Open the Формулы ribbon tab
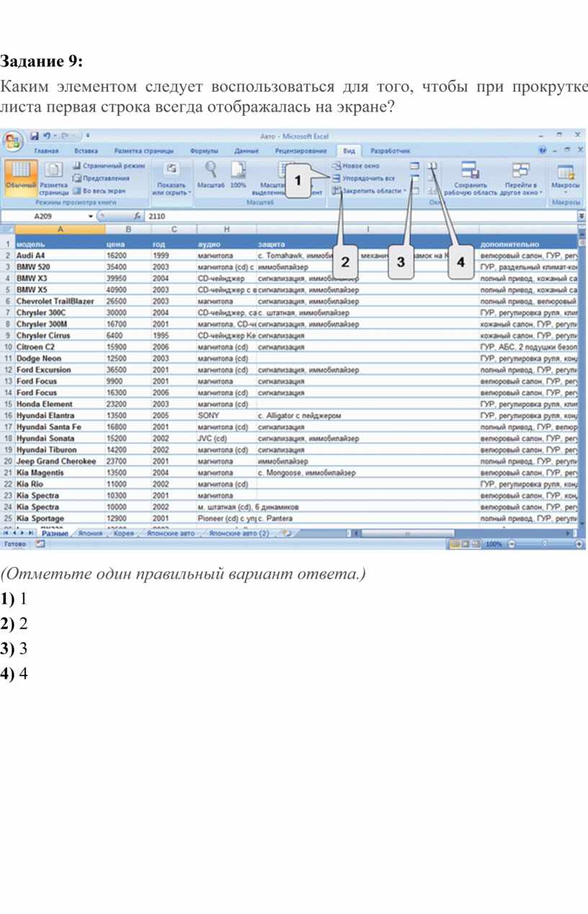Screen dimensions: 588x914 [x=204, y=151]
